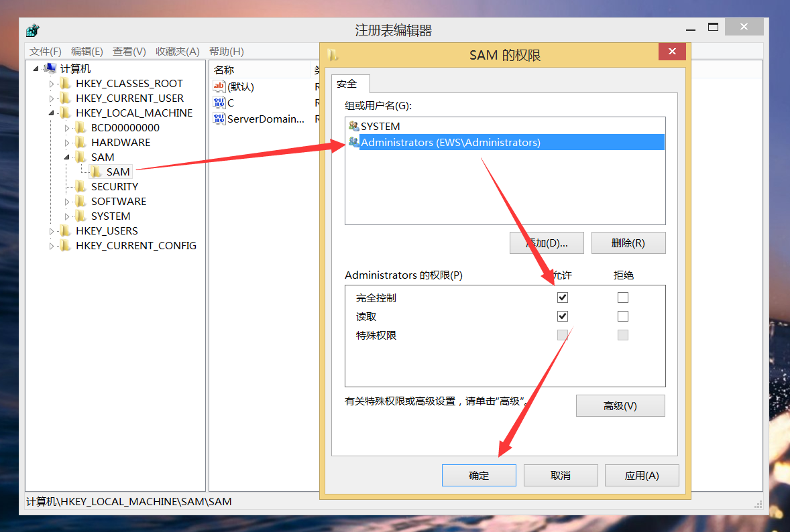Close the SAM 的权限 dialog
Screen dimensions: 790x532
(x=672, y=52)
